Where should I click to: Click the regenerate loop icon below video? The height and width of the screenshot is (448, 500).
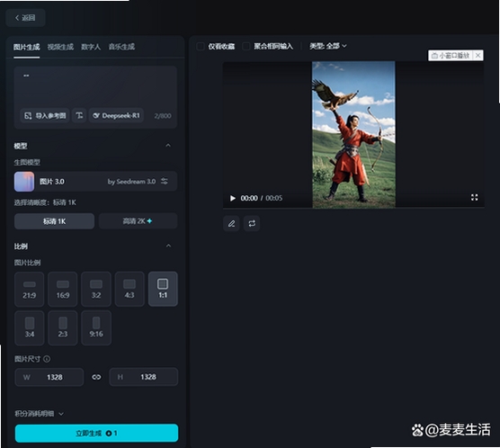pyautogui.click(x=252, y=223)
